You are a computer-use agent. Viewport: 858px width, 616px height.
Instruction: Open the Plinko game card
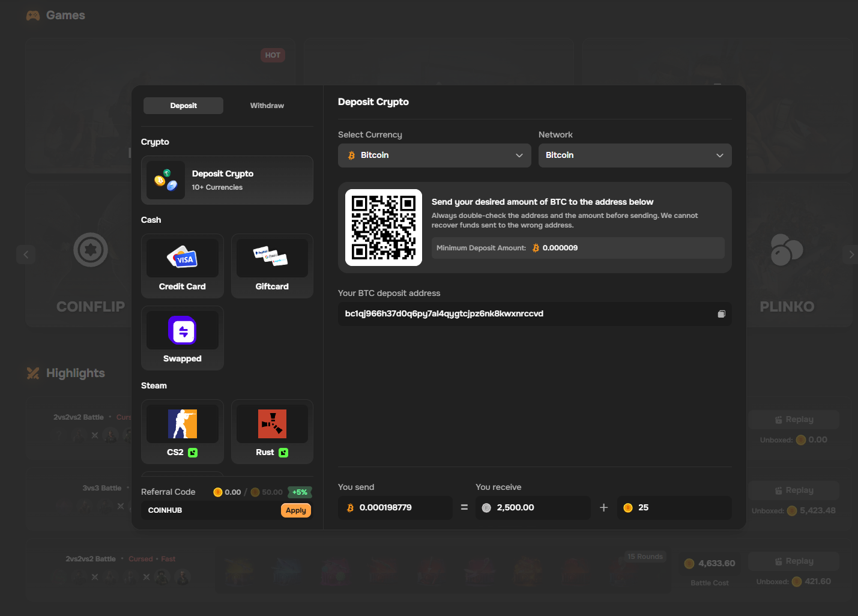point(799,255)
